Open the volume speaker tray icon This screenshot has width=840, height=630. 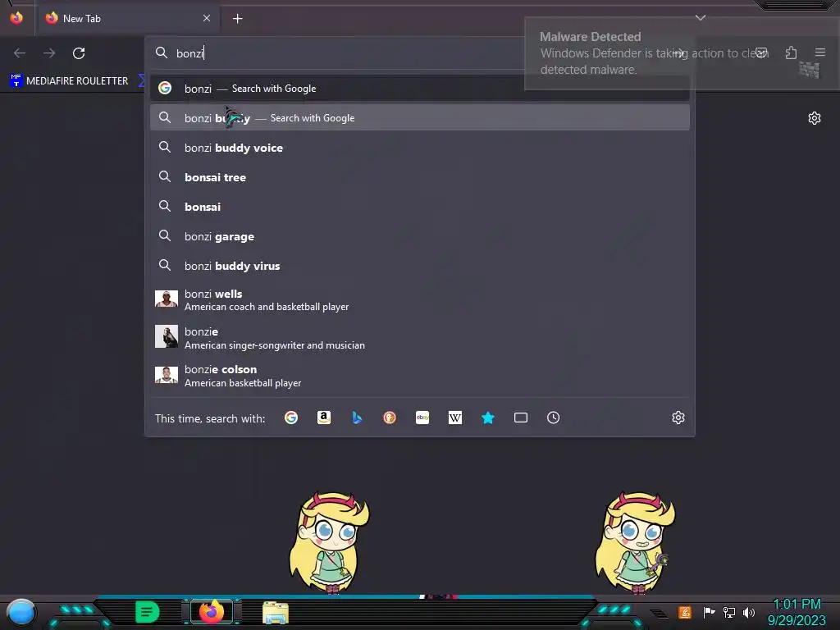(x=749, y=612)
